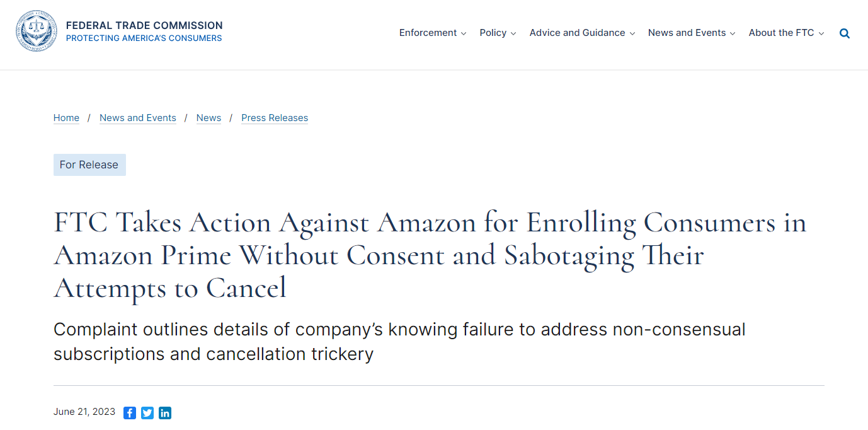Navigate to Press Releases breadcrumb
Screen dimensions: 868x430
point(275,118)
